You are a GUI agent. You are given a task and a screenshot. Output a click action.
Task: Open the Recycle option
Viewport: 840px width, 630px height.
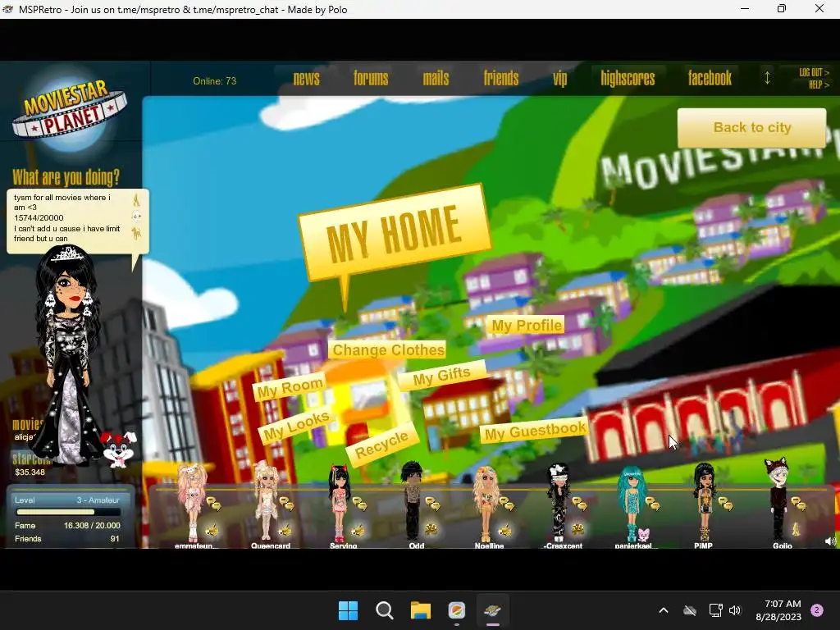381,444
